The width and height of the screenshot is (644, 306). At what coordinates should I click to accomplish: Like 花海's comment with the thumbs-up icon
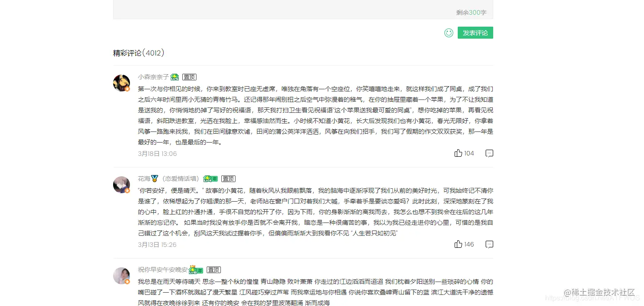pos(458,244)
